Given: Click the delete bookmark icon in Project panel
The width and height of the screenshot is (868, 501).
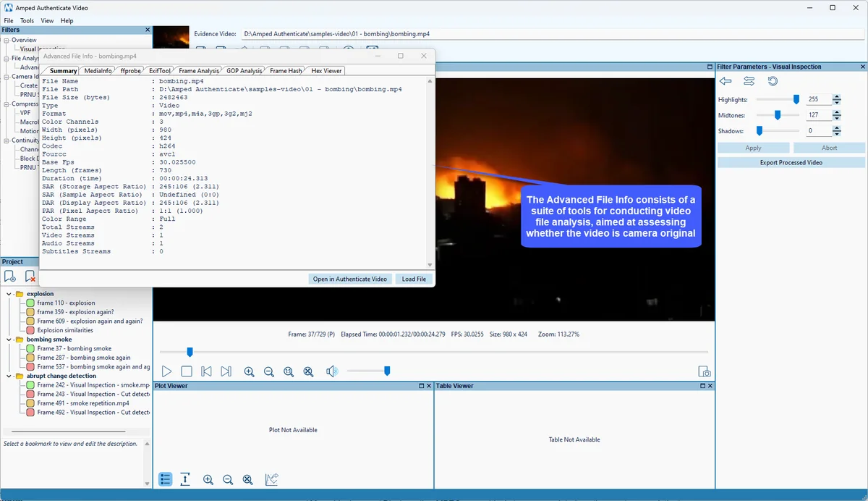Looking at the screenshot, I should [30, 276].
